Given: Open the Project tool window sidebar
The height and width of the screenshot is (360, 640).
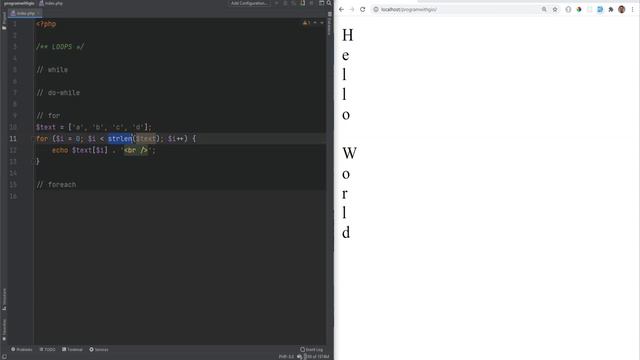Looking at the screenshot, I should click(4, 20).
